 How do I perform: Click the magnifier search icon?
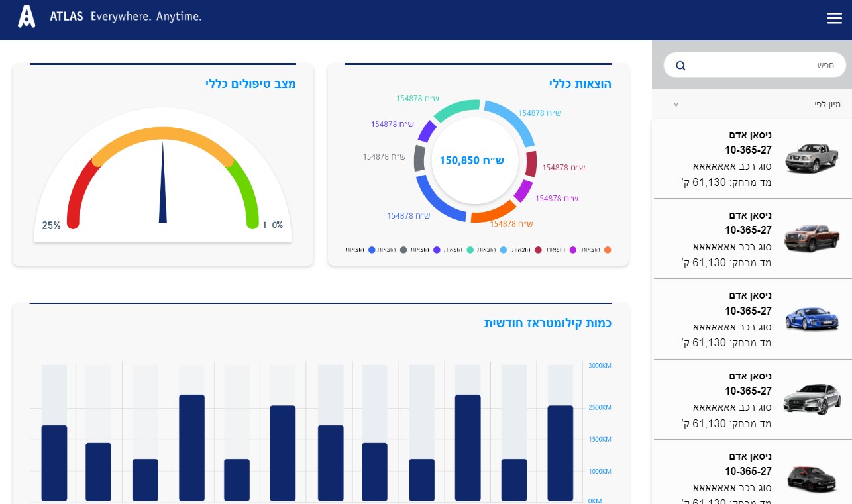click(680, 66)
